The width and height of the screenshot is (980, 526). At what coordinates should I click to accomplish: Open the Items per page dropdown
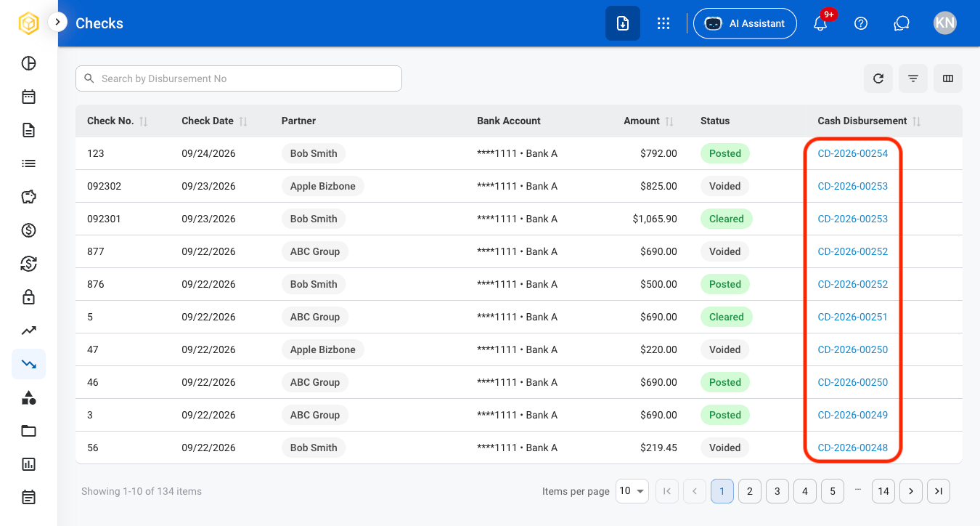click(x=632, y=491)
